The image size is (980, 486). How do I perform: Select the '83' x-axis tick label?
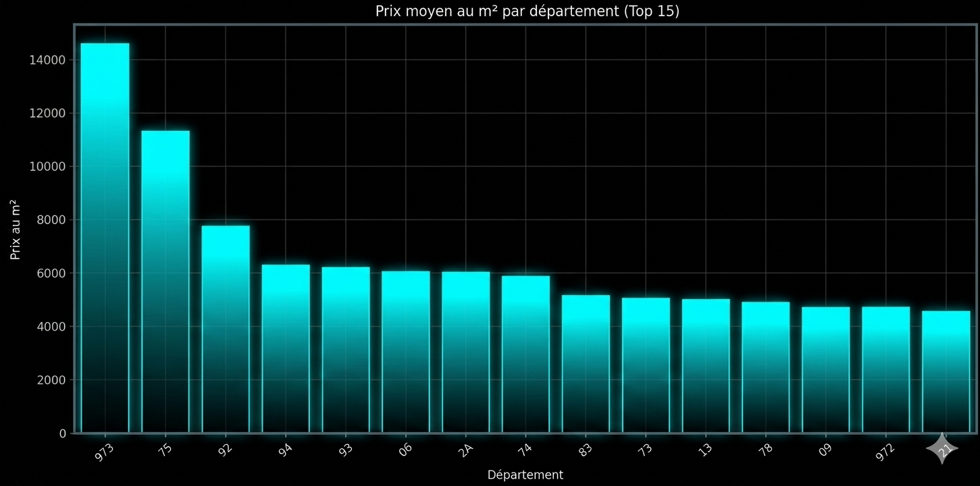(x=586, y=450)
